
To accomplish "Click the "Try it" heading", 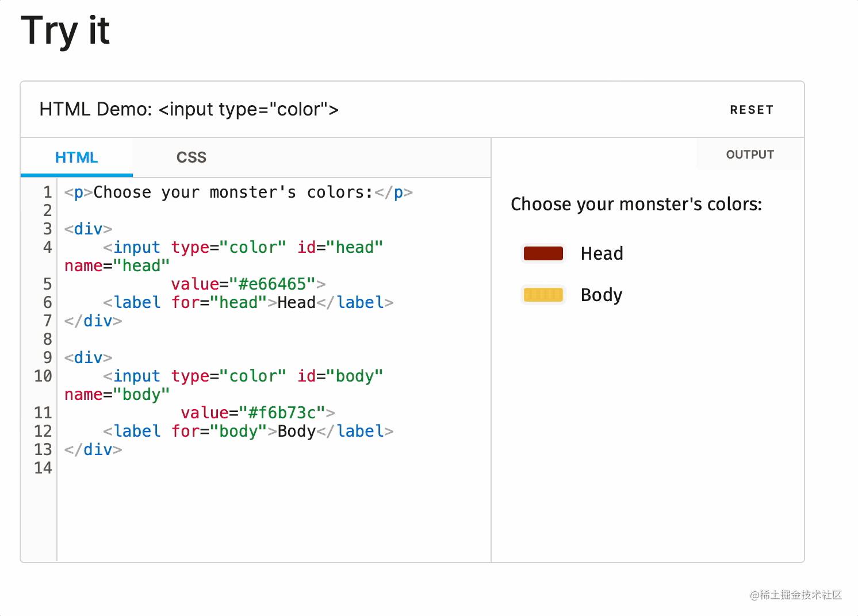I will 65,30.
